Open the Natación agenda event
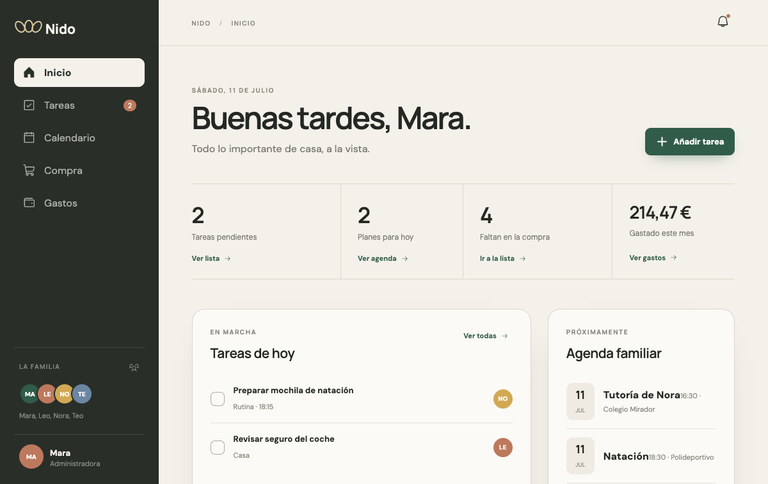This screenshot has height=484, width=768. [x=641, y=456]
